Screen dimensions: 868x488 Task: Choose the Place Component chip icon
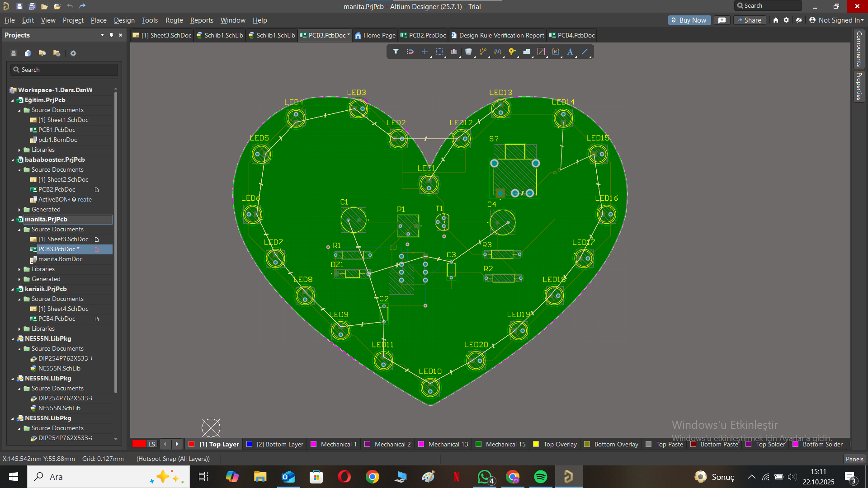tap(468, 52)
